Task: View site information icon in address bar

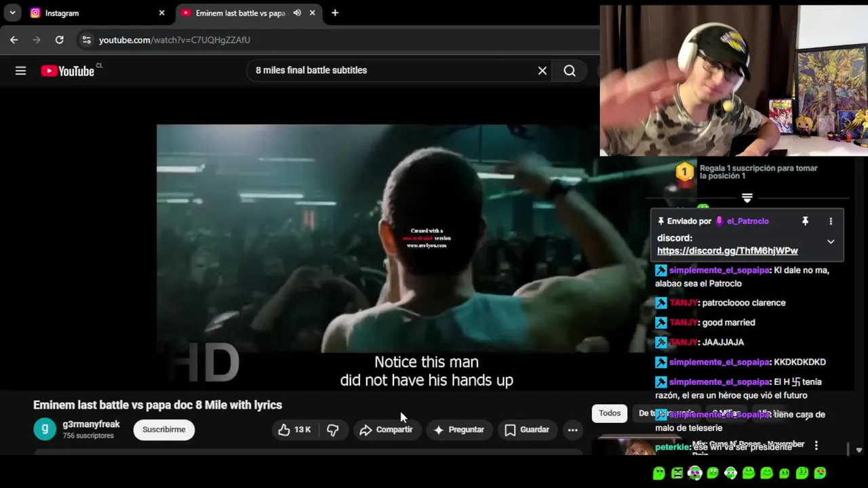Action: coord(86,40)
